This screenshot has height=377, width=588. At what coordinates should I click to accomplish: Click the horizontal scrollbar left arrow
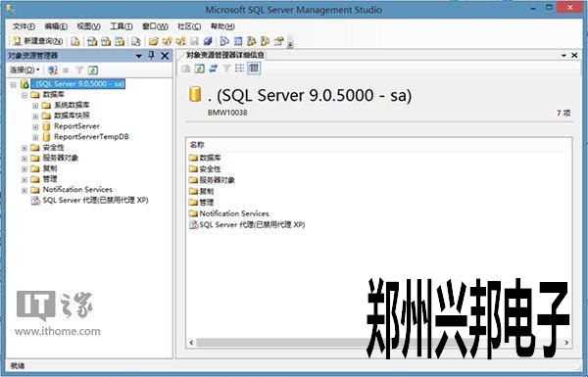[192, 343]
